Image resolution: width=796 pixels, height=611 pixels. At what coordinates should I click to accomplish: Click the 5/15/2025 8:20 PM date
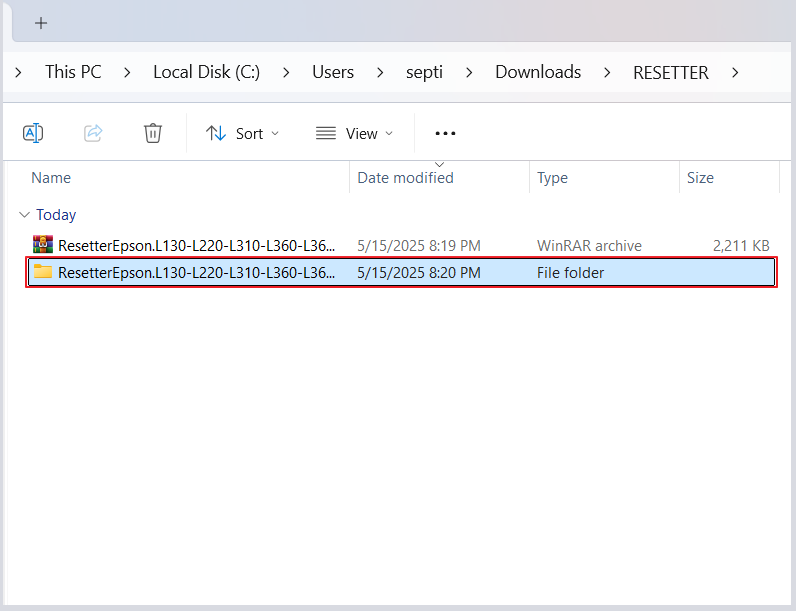tap(419, 273)
